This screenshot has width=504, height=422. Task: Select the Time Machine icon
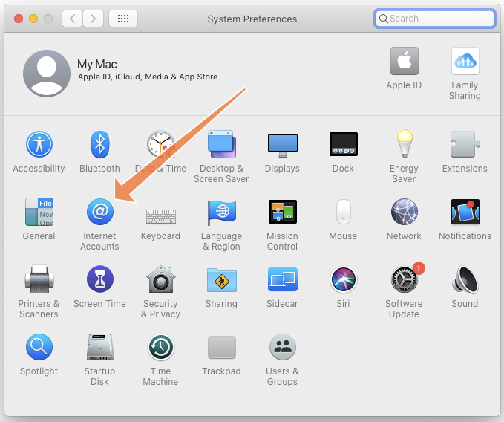160,348
